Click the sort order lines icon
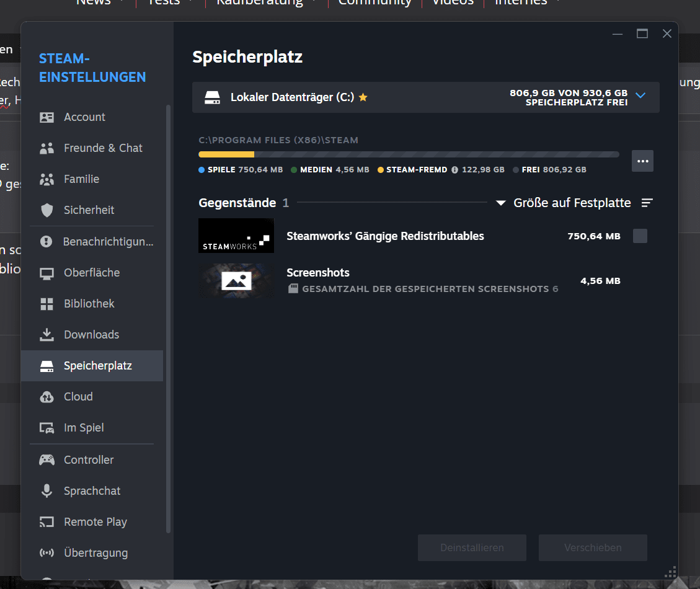This screenshot has width=700, height=589. tap(647, 203)
